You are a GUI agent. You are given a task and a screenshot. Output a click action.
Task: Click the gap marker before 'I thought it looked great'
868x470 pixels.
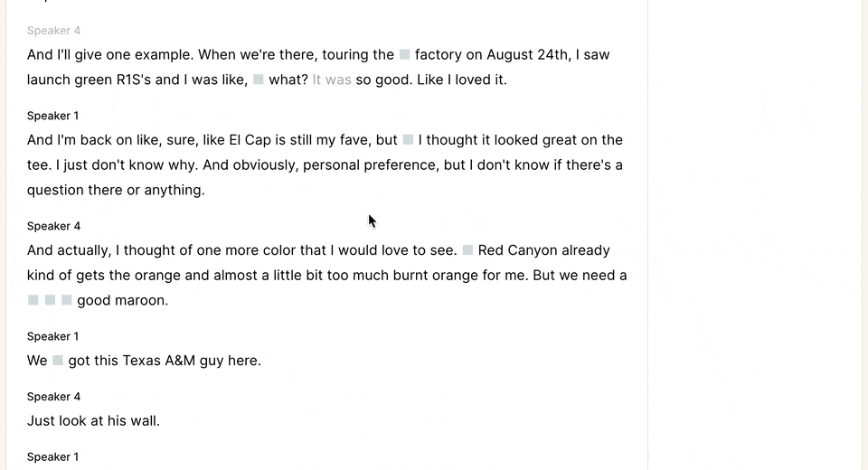tap(408, 140)
